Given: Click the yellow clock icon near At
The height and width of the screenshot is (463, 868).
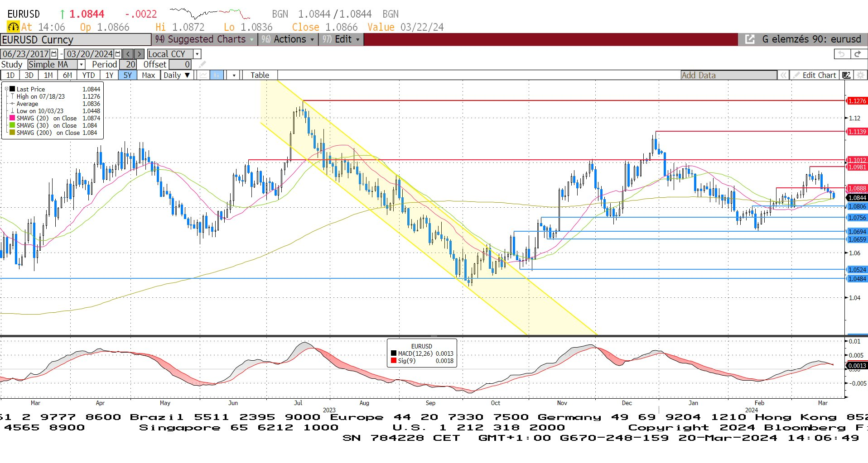Looking at the screenshot, I should 13,27.
